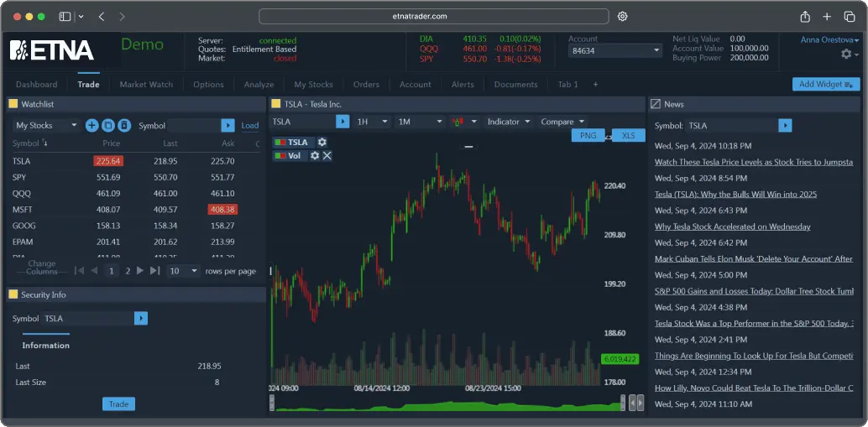Open the Anna Orestova user menu
Screen dimensions: 868x427
click(829, 39)
